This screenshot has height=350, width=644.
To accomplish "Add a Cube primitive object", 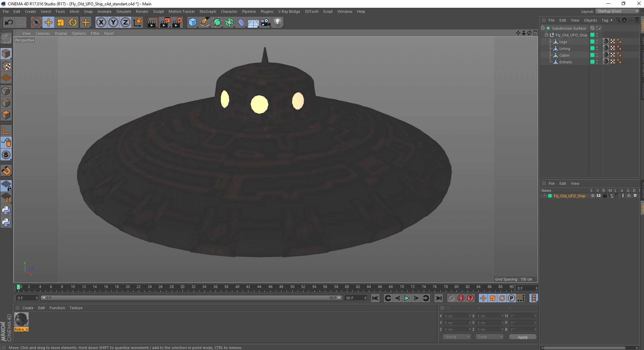I will 193,23.
